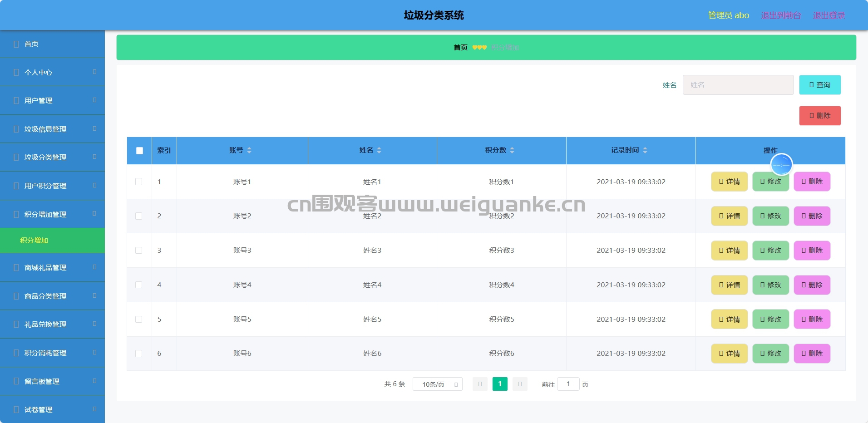Open the 10条/页 page size dropdown
The width and height of the screenshot is (868, 423).
pyautogui.click(x=438, y=384)
